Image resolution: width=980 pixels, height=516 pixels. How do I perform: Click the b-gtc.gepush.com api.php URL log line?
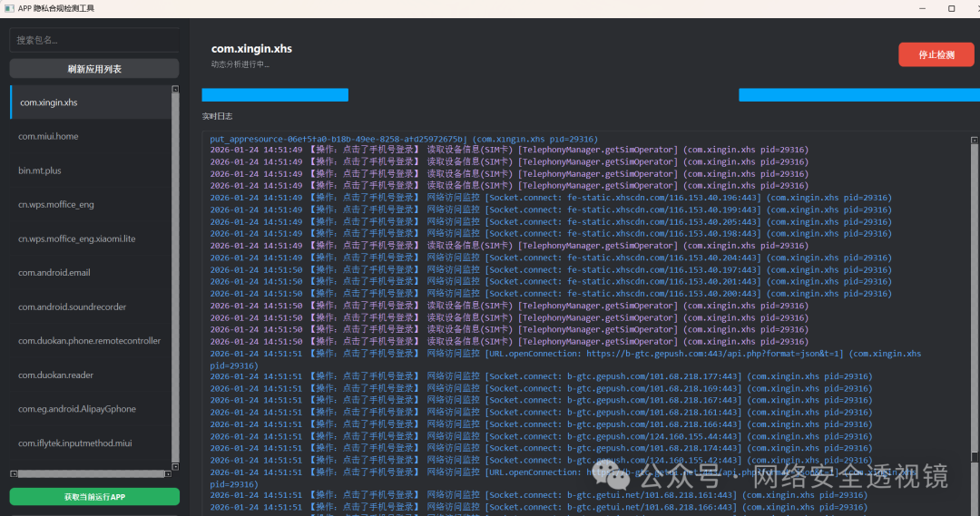pos(565,359)
